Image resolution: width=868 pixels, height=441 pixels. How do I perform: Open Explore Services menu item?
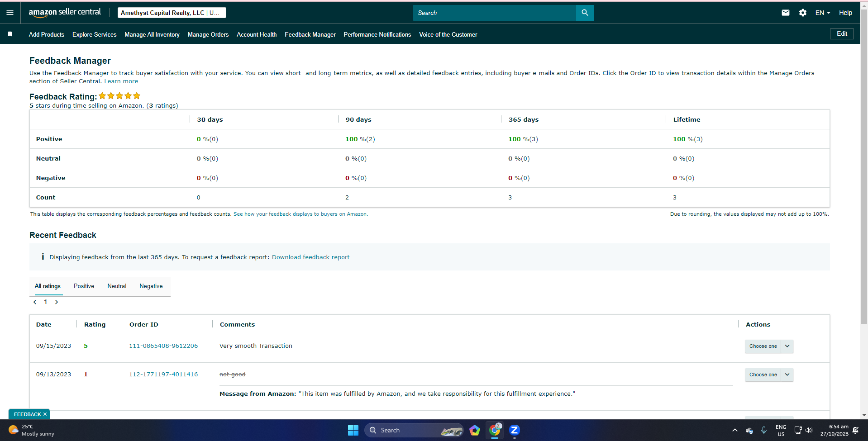pos(95,34)
